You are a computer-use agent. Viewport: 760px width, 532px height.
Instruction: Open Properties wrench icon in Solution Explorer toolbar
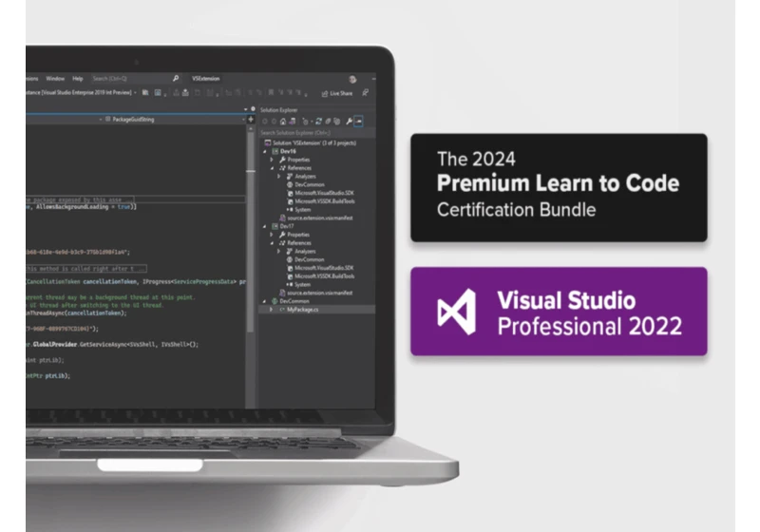click(x=349, y=122)
